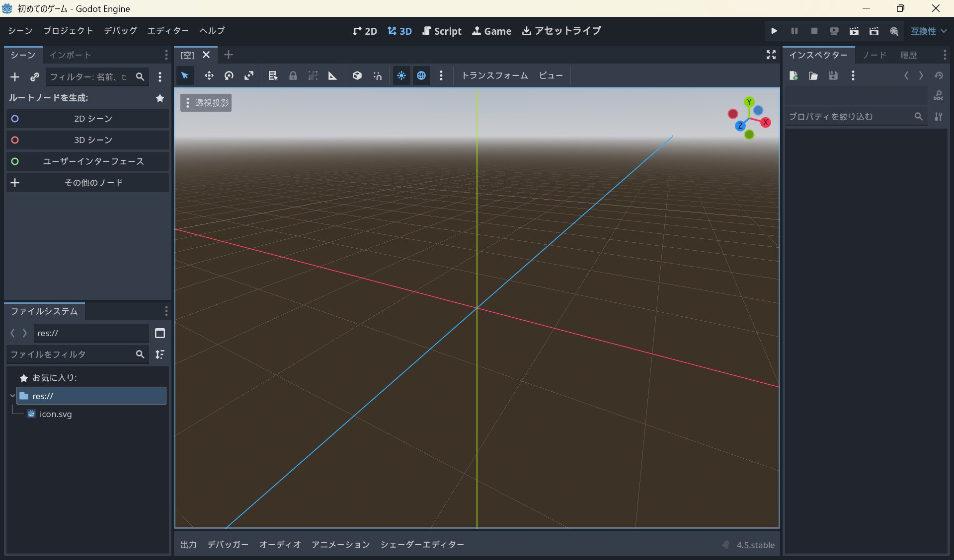Open the Script workspace
Viewport: 954px width, 560px height.
(442, 31)
